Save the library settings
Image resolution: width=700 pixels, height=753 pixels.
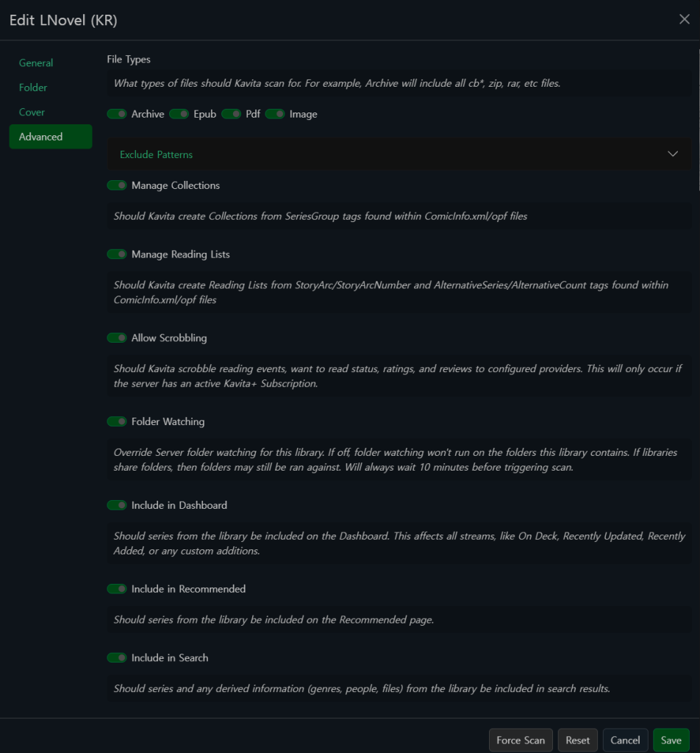tap(671, 740)
